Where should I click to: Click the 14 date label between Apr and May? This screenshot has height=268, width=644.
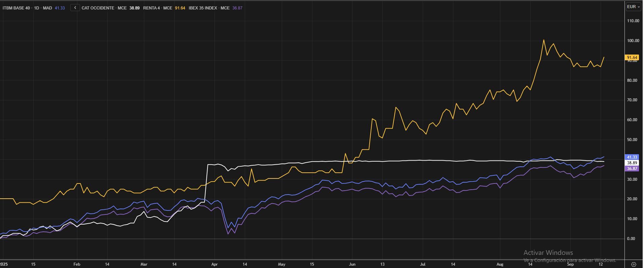245,264
